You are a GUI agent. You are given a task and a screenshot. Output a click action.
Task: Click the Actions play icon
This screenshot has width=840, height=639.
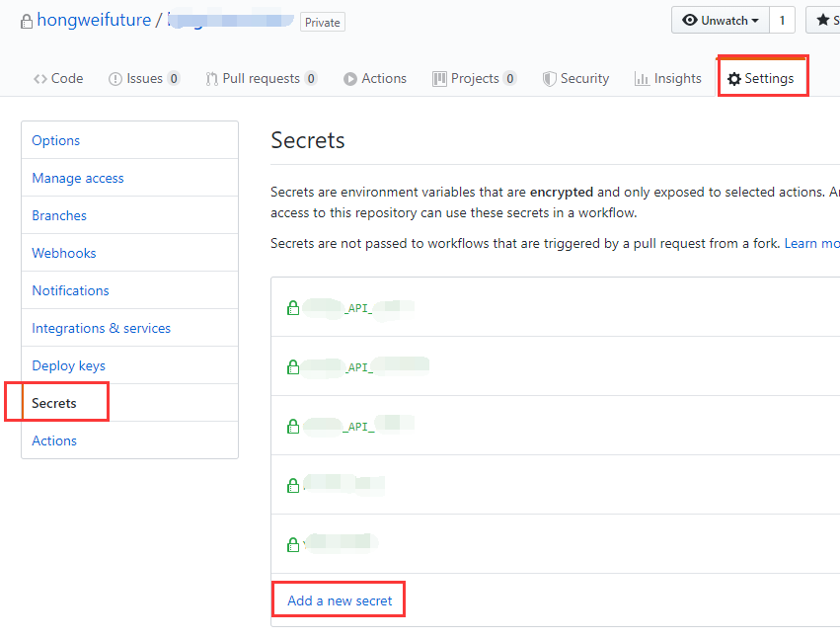coord(350,79)
